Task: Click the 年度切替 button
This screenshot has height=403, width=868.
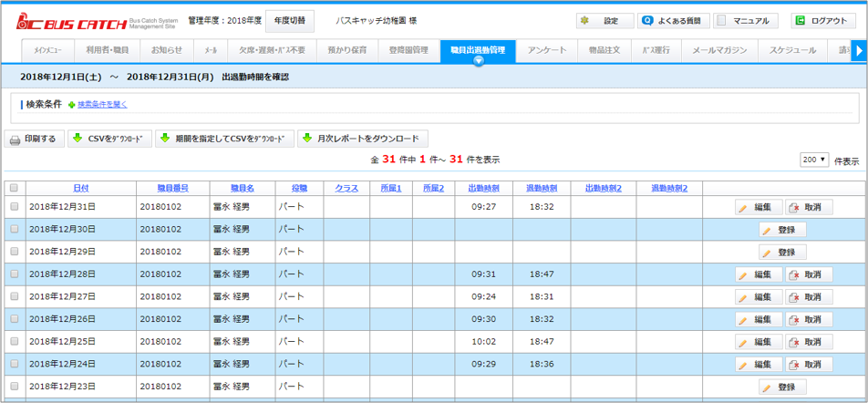Action: tap(290, 21)
